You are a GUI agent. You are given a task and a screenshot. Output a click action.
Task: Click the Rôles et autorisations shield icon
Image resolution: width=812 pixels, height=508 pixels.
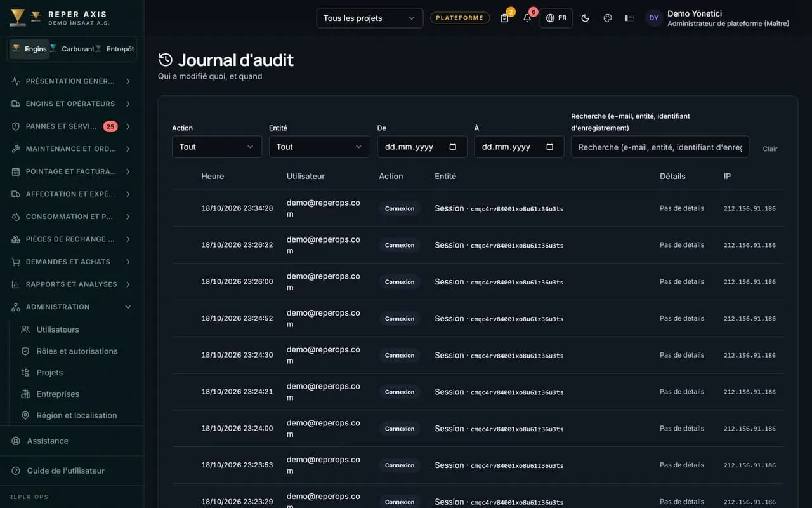click(25, 351)
